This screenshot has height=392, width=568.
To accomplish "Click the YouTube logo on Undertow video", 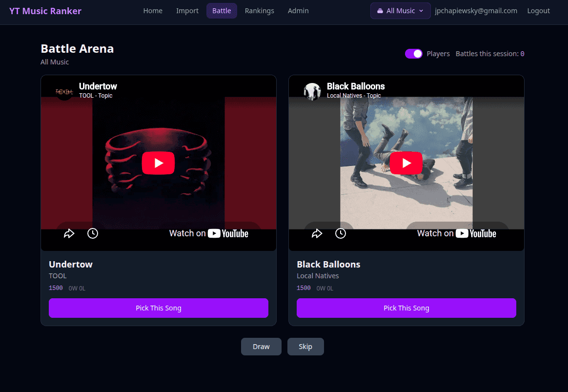I will tap(228, 233).
